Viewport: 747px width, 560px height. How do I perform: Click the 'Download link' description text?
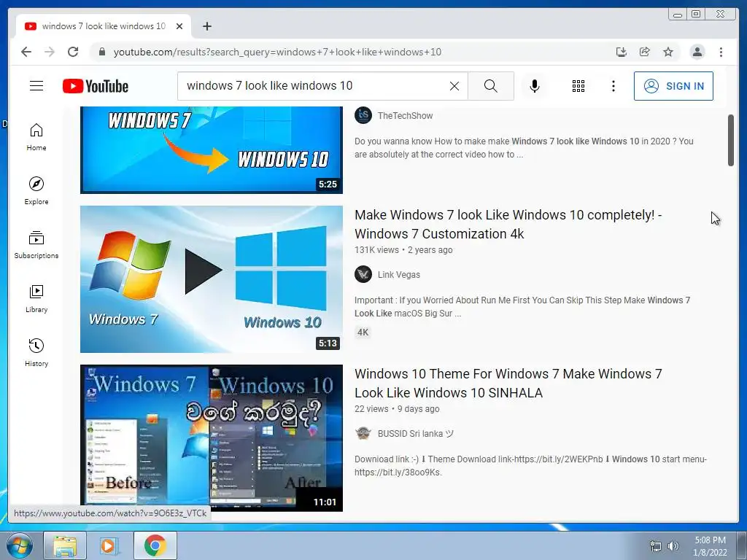pyautogui.click(x=531, y=466)
